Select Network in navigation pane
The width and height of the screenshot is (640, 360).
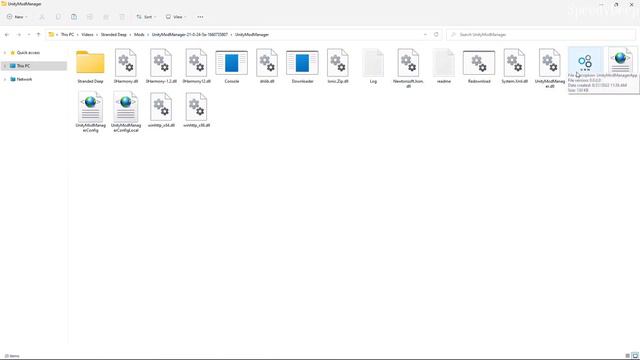tap(24, 79)
